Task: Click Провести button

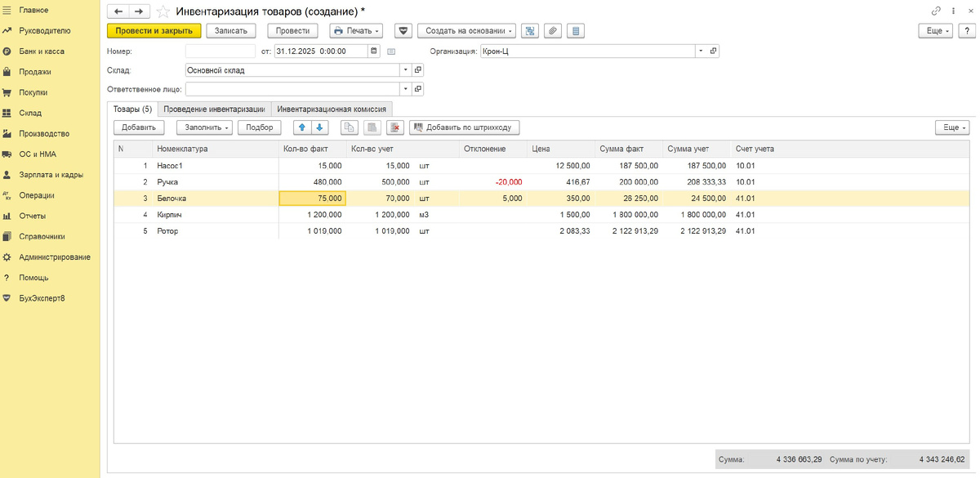Action: coord(293,30)
